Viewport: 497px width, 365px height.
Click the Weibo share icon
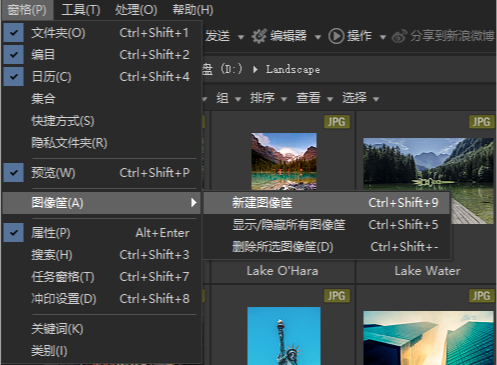pos(399,36)
